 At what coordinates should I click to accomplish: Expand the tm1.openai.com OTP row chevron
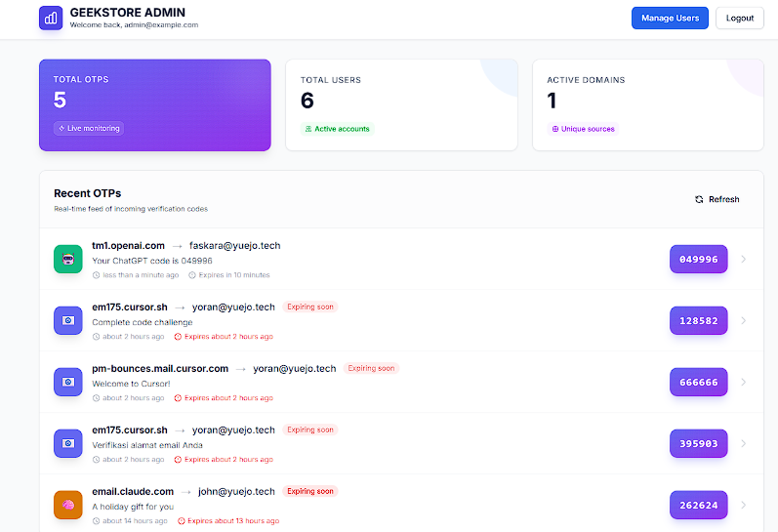click(x=743, y=259)
